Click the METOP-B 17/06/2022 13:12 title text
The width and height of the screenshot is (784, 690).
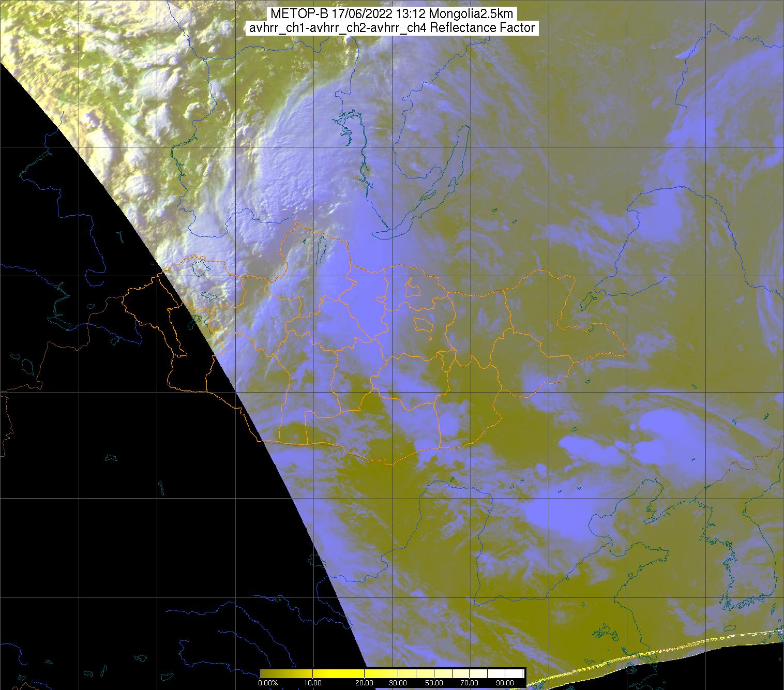click(x=392, y=14)
